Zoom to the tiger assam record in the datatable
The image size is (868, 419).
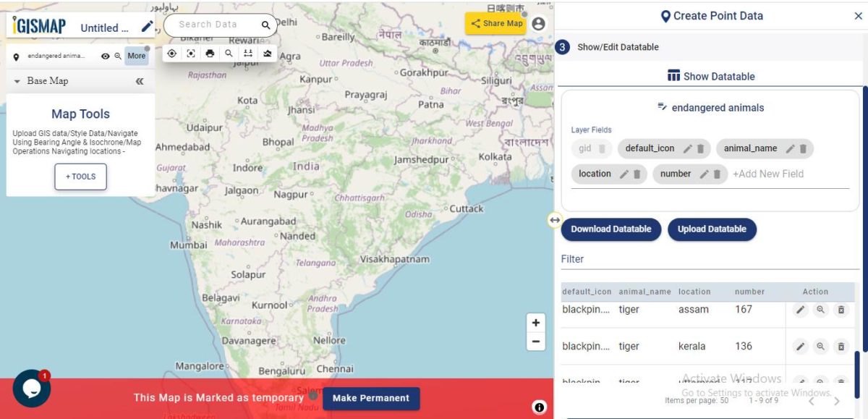[x=820, y=309]
